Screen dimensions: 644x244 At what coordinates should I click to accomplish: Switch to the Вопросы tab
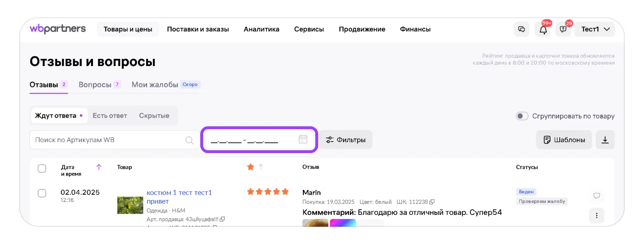[x=95, y=85]
